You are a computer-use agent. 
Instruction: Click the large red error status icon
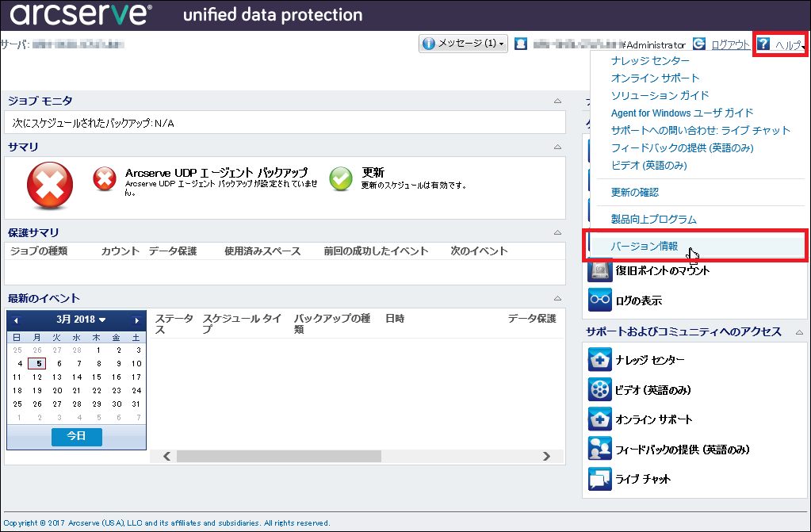[50, 186]
